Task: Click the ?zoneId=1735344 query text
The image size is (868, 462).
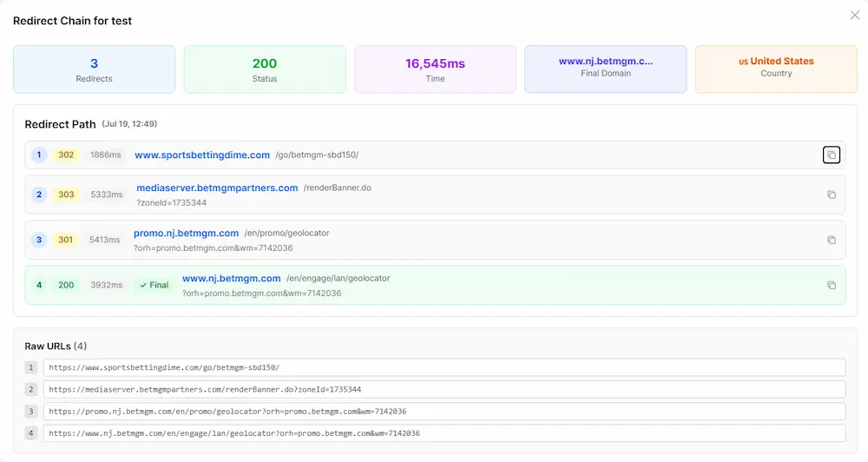Action: 172,202
